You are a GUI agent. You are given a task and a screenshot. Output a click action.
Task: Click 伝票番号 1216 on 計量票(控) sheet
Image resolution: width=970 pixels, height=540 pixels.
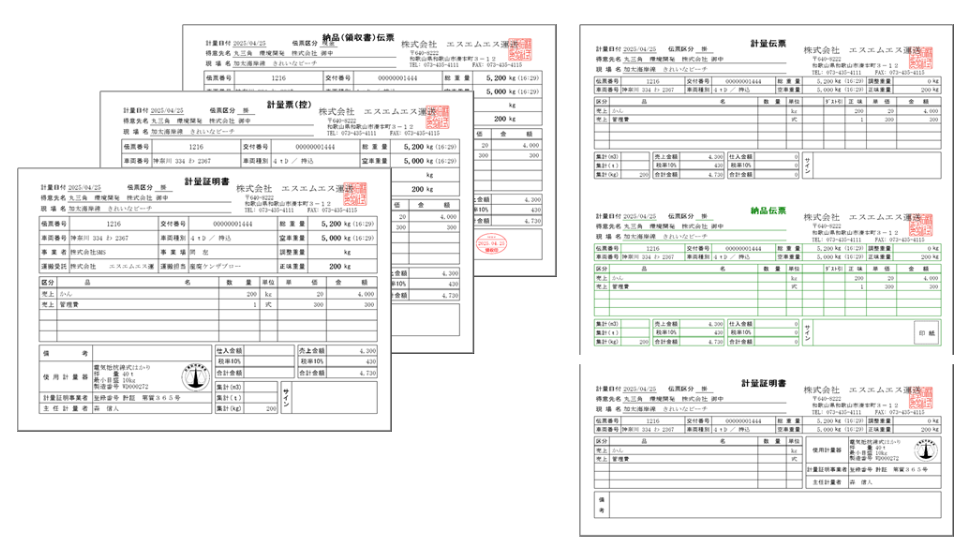(x=196, y=147)
